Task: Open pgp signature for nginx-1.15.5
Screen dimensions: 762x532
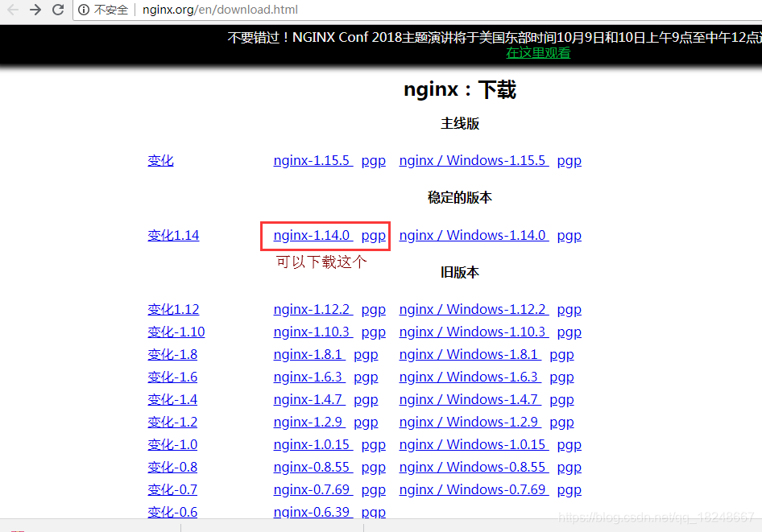Action: coord(373,161)
